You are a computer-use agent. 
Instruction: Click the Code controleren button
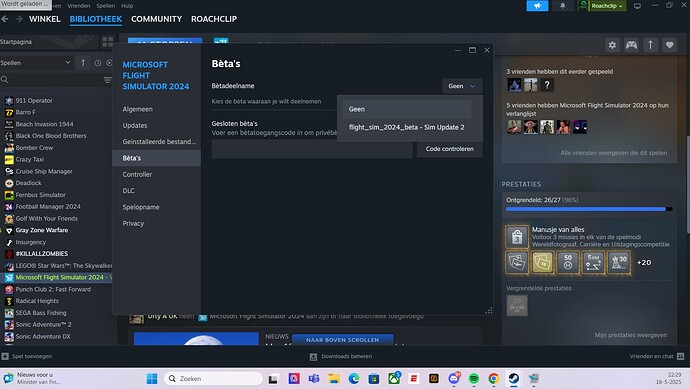pos(449,149)
